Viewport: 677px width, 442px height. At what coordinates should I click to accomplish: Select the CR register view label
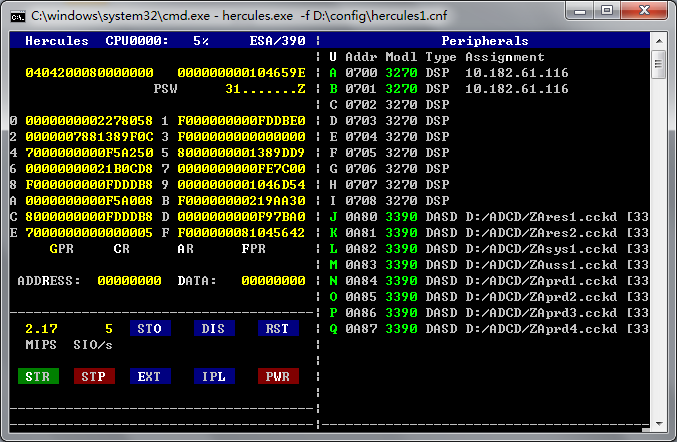tap(122, 249)
